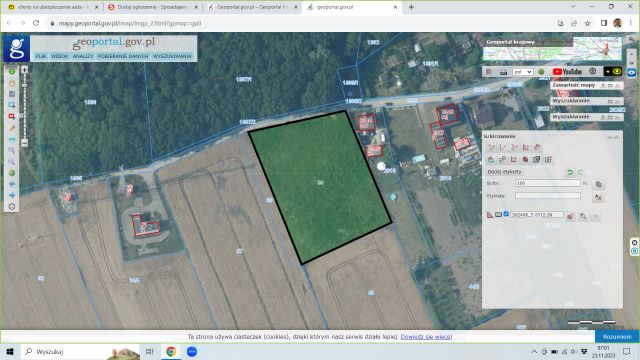Open the WYSZUKIWANIA menu
Image resolution: width=640 pixels, height=360 pixels.
tap(172, 56)
